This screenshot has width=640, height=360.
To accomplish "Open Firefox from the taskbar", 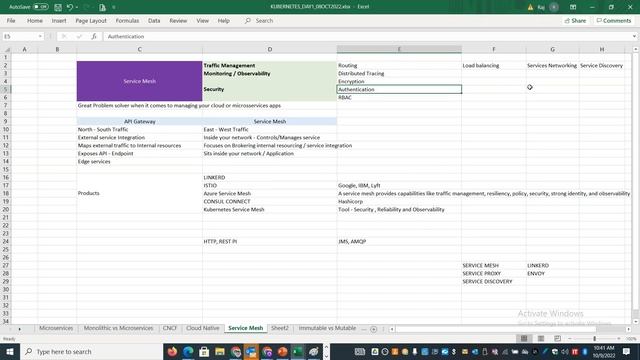I will (172, 351).
